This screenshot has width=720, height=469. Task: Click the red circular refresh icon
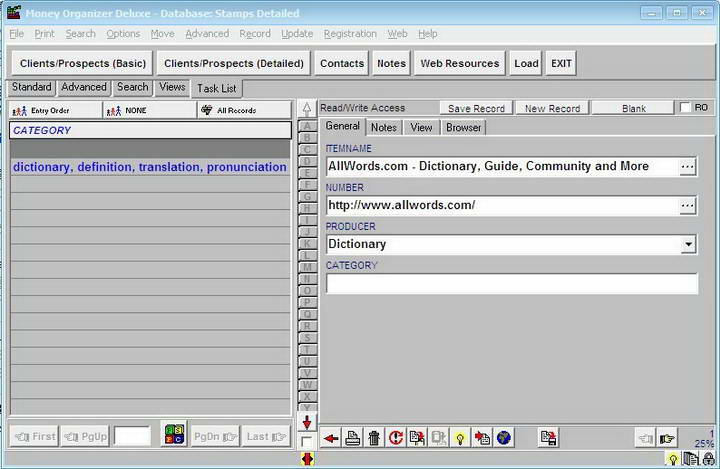pyautogui.click(x=396, y=438)
